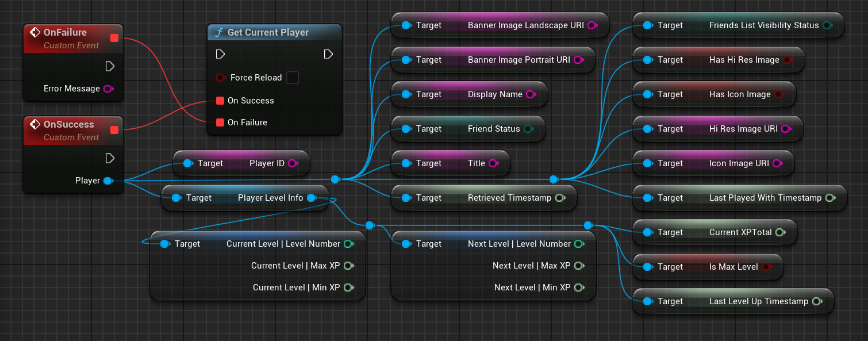Click the On Success delegate input pin
Viewport: 868px width, 341px height.
pos(220,101)
